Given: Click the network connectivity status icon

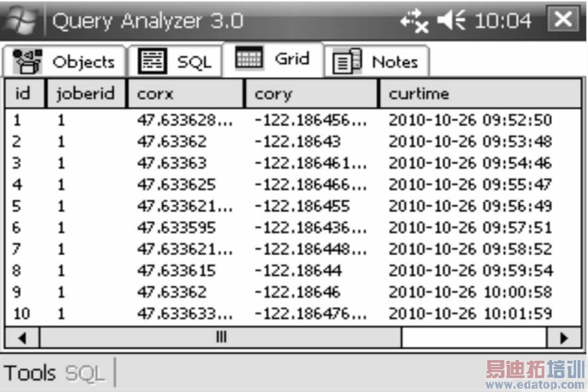Looking at the screenshot, I should click(x=414, y=21).
